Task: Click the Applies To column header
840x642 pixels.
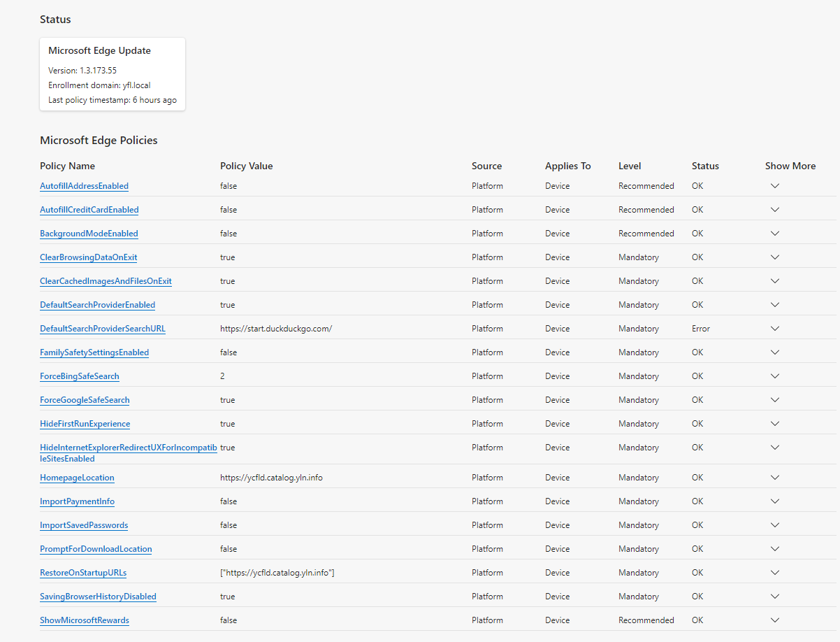Action: tap(568, 166)
